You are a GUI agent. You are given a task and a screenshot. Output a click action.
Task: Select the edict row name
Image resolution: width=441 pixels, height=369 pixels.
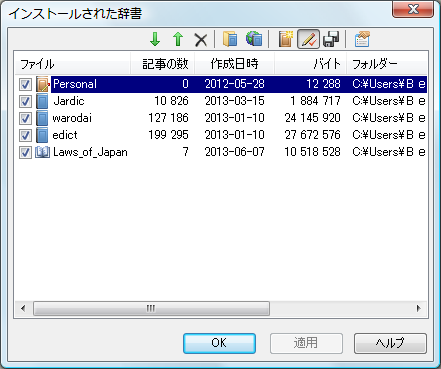click(x=65, y=135)
